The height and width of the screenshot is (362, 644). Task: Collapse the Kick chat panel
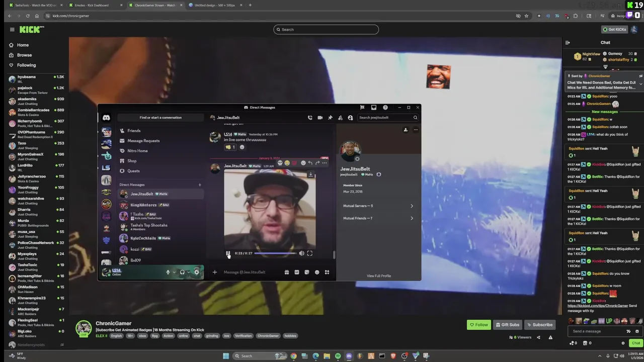click(x=568, y=43)
